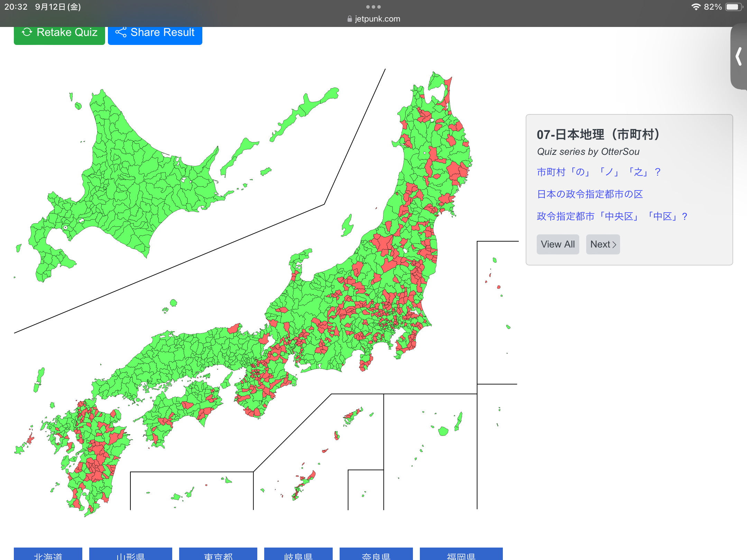Expand the side panel chevron handle
Viewport: 747px width, 560px height.
click(x=739, y=56)
